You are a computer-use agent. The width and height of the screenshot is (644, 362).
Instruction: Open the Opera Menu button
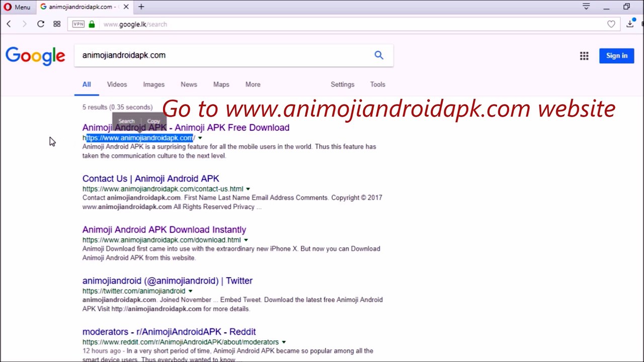click(x=17, y=7)
